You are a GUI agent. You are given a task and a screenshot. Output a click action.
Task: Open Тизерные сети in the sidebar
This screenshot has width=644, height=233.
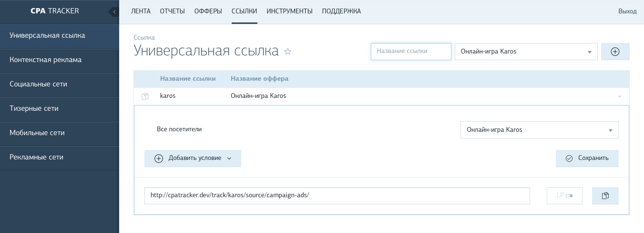59,109
